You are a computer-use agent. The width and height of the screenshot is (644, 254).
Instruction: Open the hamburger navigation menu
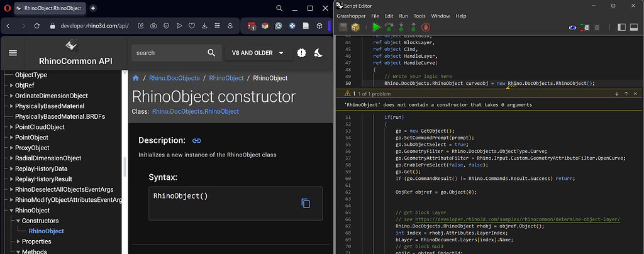point(13,53)
